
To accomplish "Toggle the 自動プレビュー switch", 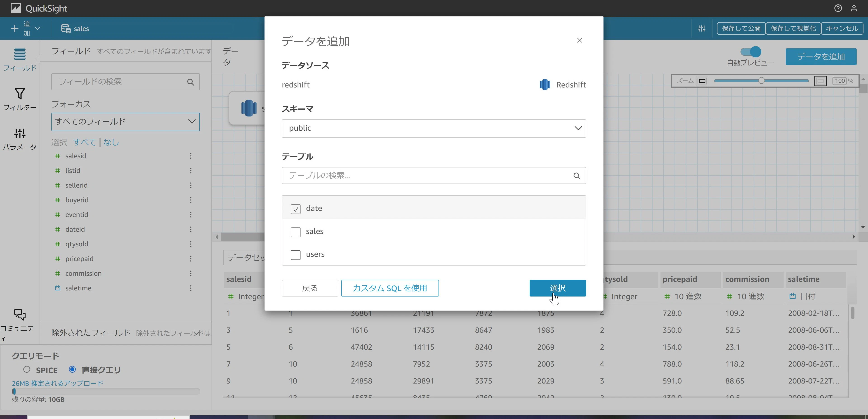I will [x=751, y=52].
